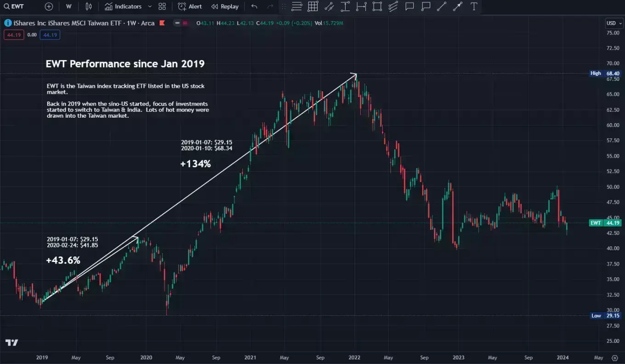Undo the last chart action
Viewport: 625px width, 364px height.
[254, 6]
